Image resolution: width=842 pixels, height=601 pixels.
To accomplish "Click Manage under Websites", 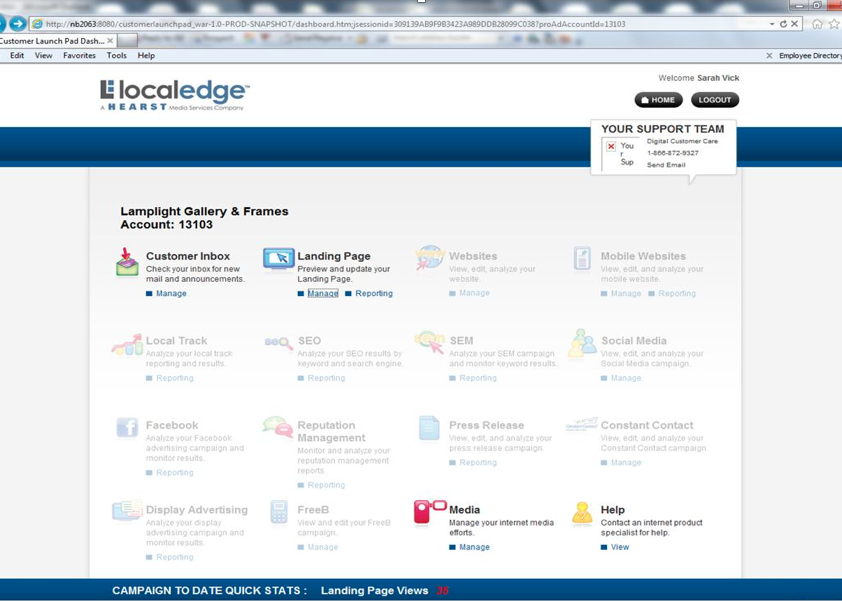I will click(x=475, y=293).
